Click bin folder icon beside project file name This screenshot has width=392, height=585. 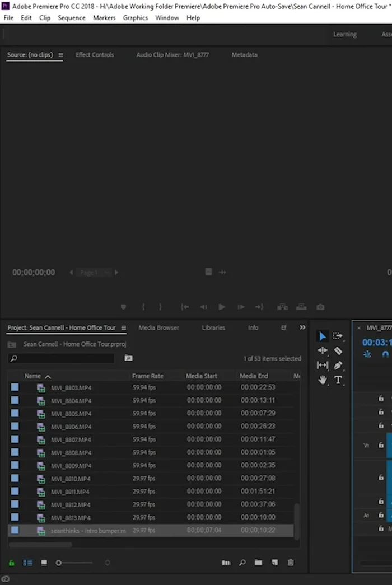(12, 344)
